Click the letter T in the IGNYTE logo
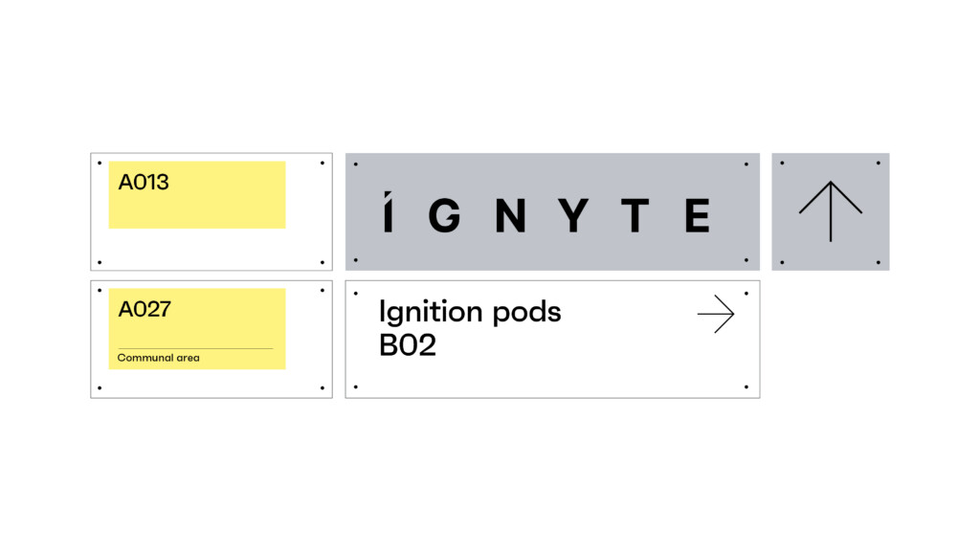The image size is (980, 551). [x=635, y=215]
